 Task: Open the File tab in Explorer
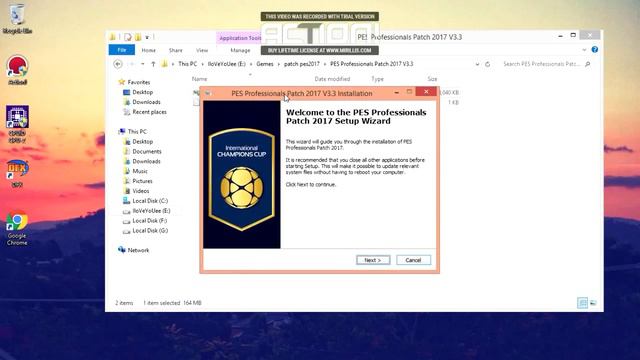click(122, 50)
